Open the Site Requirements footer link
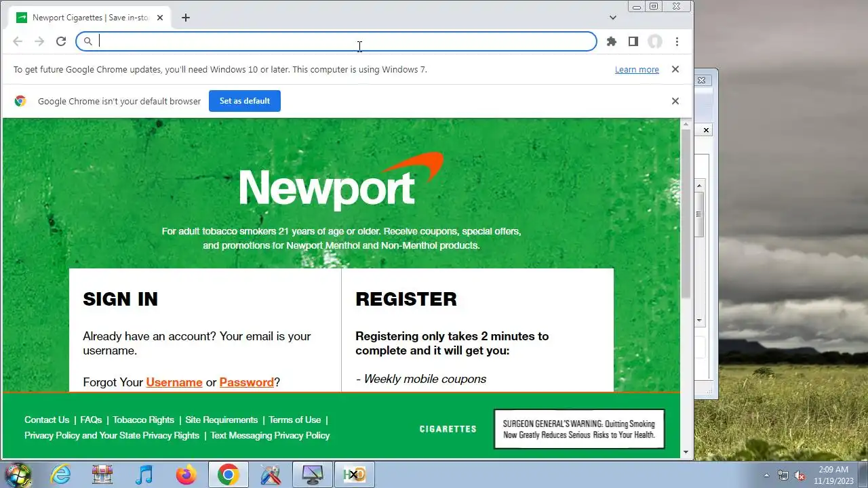This screenshot has height=488, width=868. click(222, 420)
